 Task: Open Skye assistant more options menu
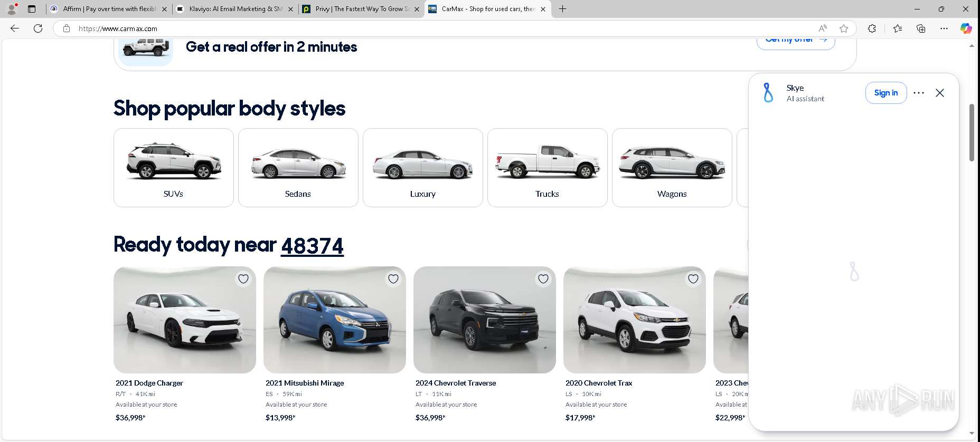(x=919, y=93)
